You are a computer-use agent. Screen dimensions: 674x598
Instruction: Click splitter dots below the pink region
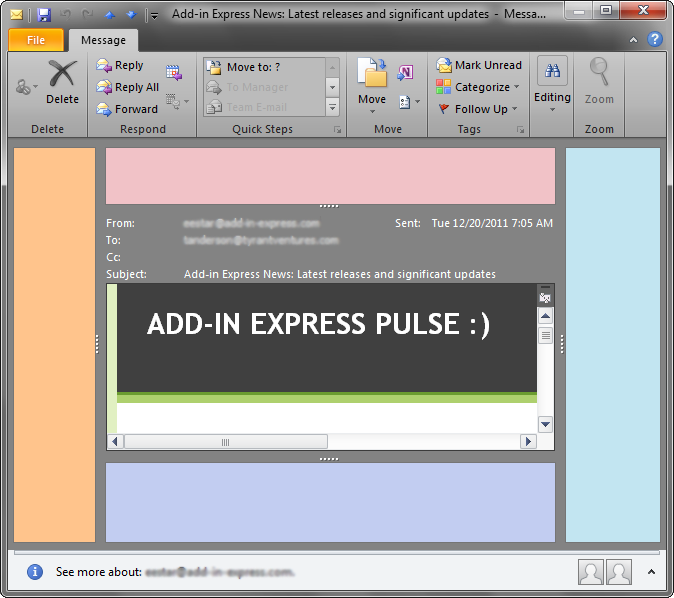click(x=329, y=206)
